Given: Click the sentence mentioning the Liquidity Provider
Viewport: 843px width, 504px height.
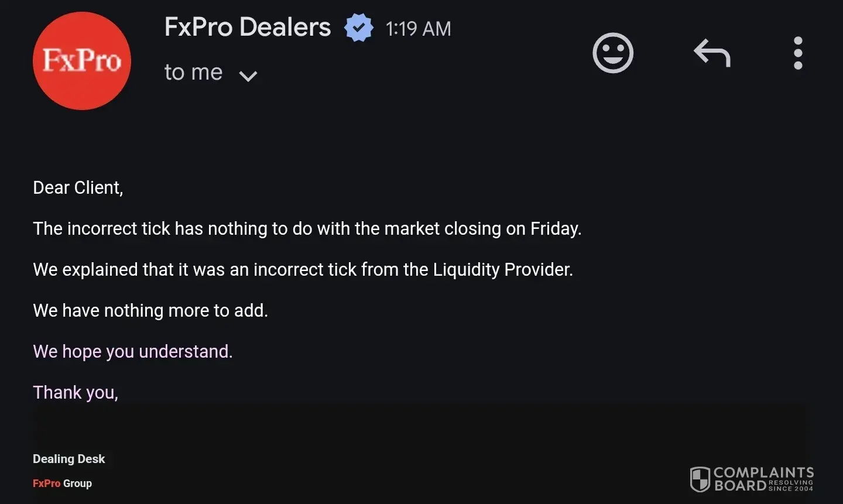Looking at the screenshot, I should 303,270.
